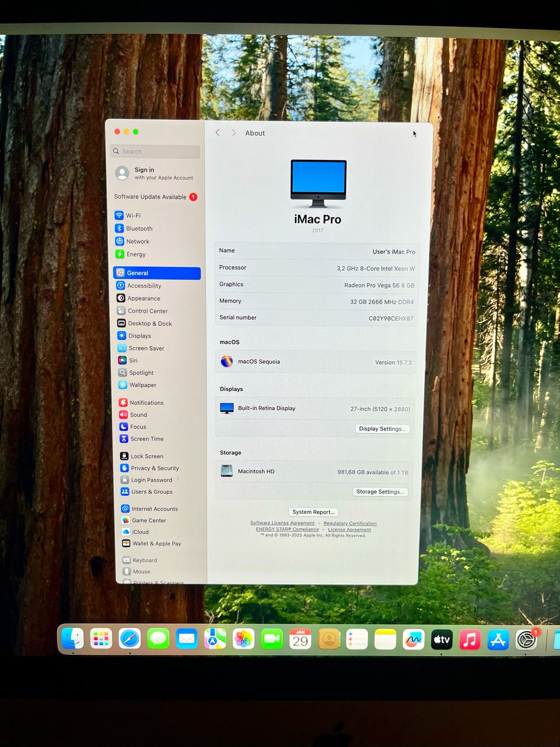Click System Settings icon in Dock
This screenshot has height=747, width=560.
pyautogui.click(x=527, y=640)
